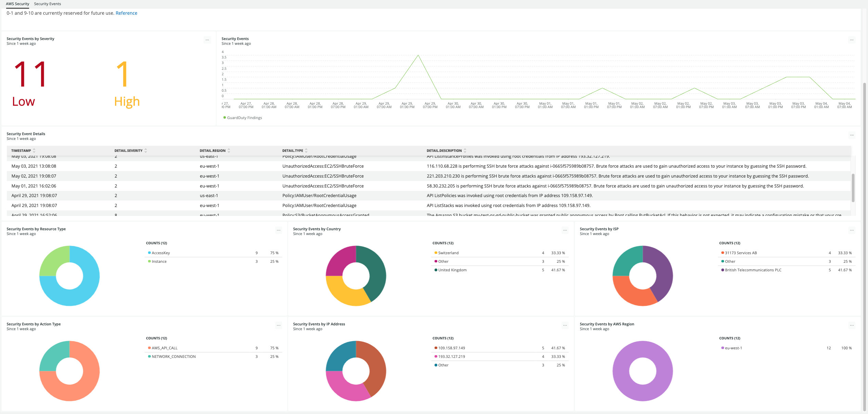868x414 pixels.
Task: Toggle GuardDuty Findings legend series
Action: point(242,118)
